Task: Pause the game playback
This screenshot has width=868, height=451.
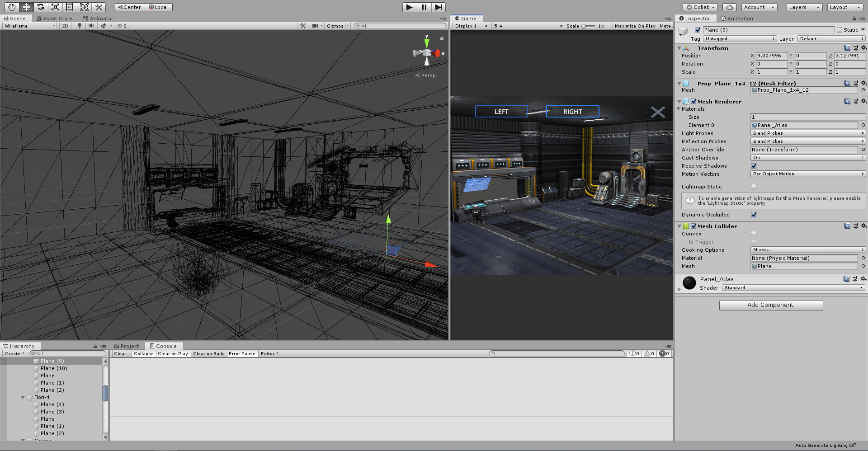Action: (424, 7)
